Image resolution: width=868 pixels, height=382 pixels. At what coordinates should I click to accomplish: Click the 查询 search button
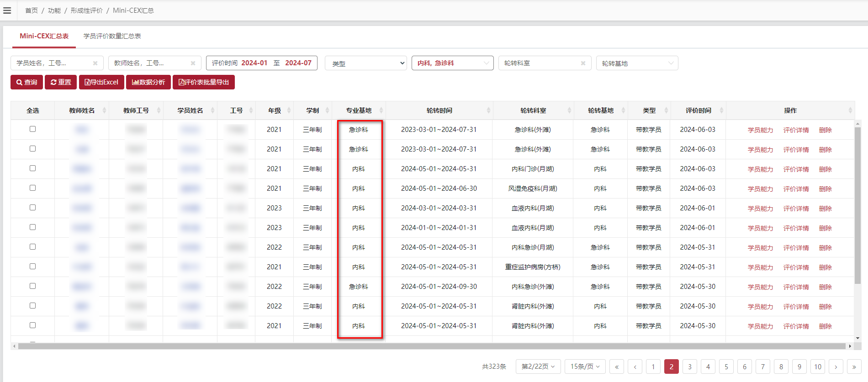(x=27, y=82)
